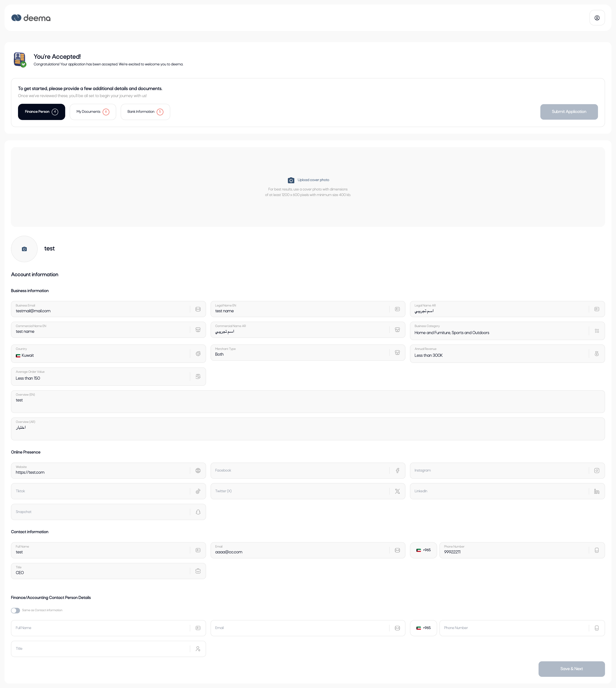This screenshot has width=616, height=688.
Task: Click the Facebook icon in Facebook field
Action: click(397, 471)
